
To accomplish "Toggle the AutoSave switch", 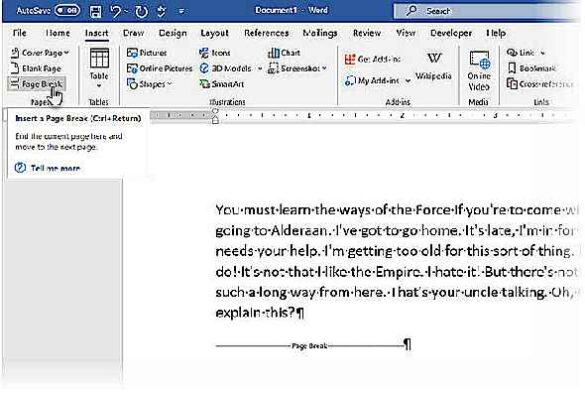I will click(x=67, y=10).
